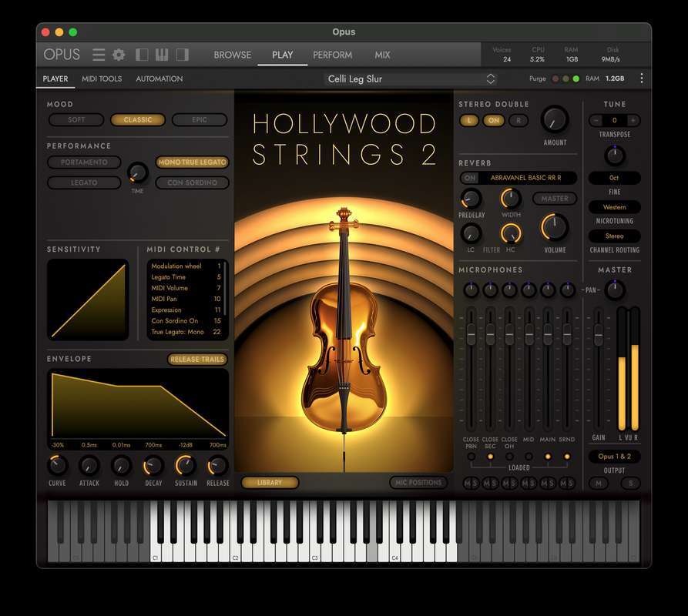Toggle the virtual keyboard icon
Image resolution: width=688 pixels, height=616 pixels.
click(x=162, y=55)
